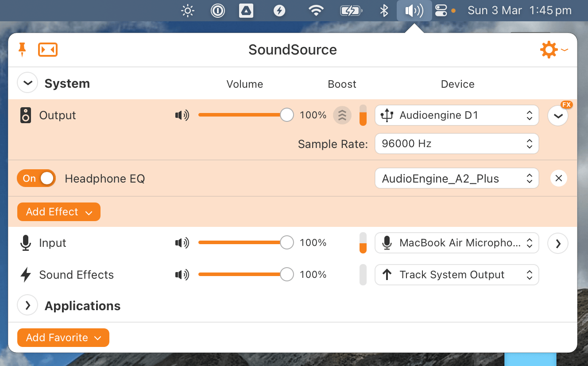
Task: Mute the Sound Effects speaker icon
Action: (182, 275)
